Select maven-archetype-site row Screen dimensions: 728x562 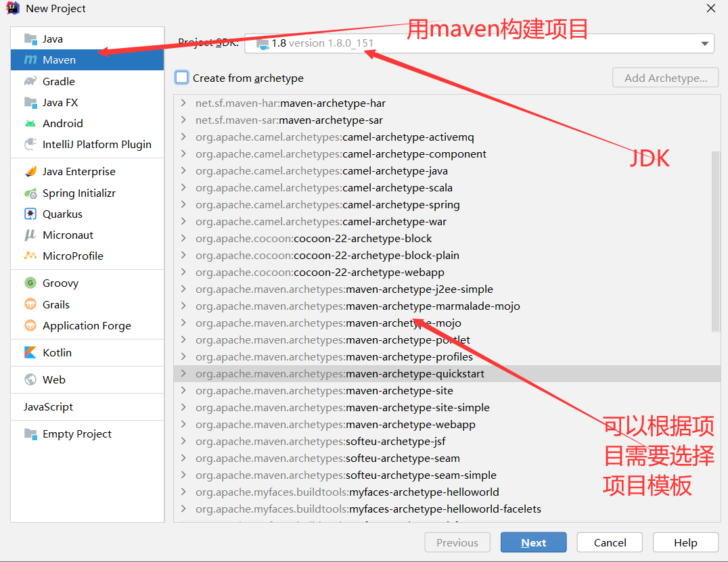pos(447,391)
